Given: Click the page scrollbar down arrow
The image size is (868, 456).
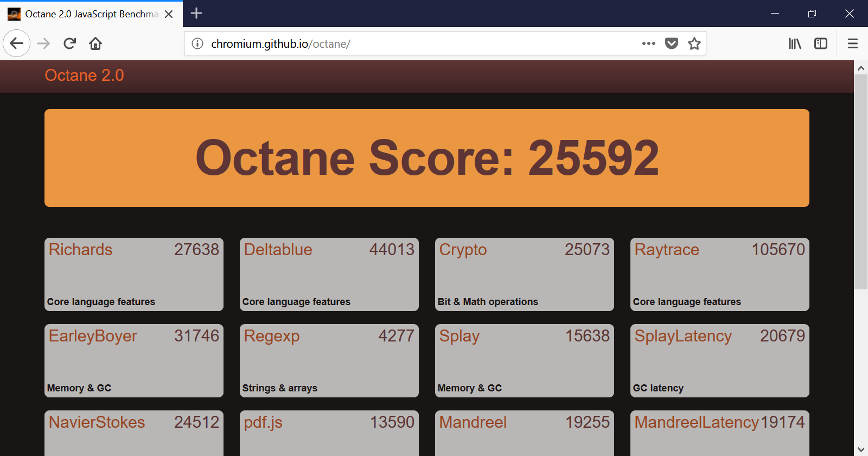Looking at the screenshot, I should [x=861, y=449].
